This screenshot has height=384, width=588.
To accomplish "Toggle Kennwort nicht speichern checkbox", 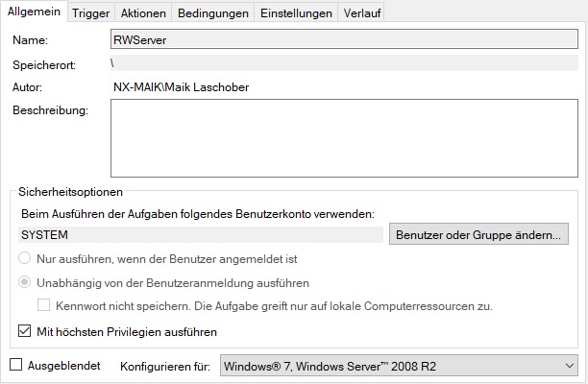I will pyautogui.click(x=44, y=306).
